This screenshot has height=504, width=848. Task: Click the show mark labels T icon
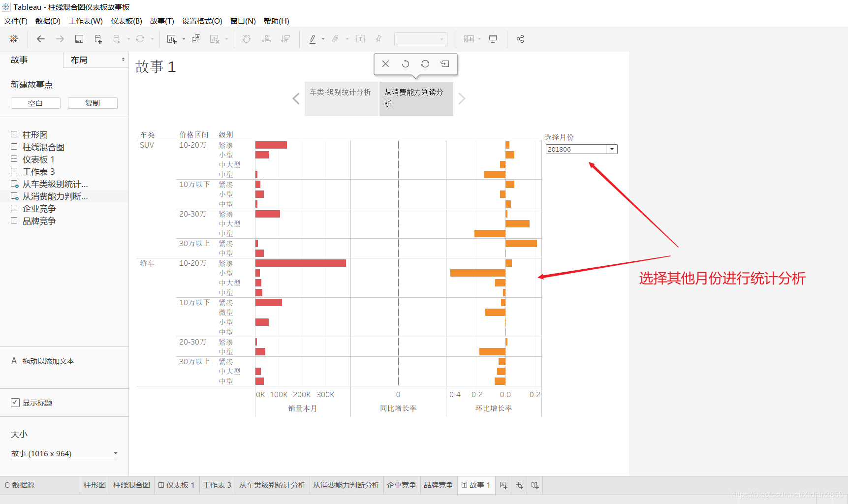361,39
